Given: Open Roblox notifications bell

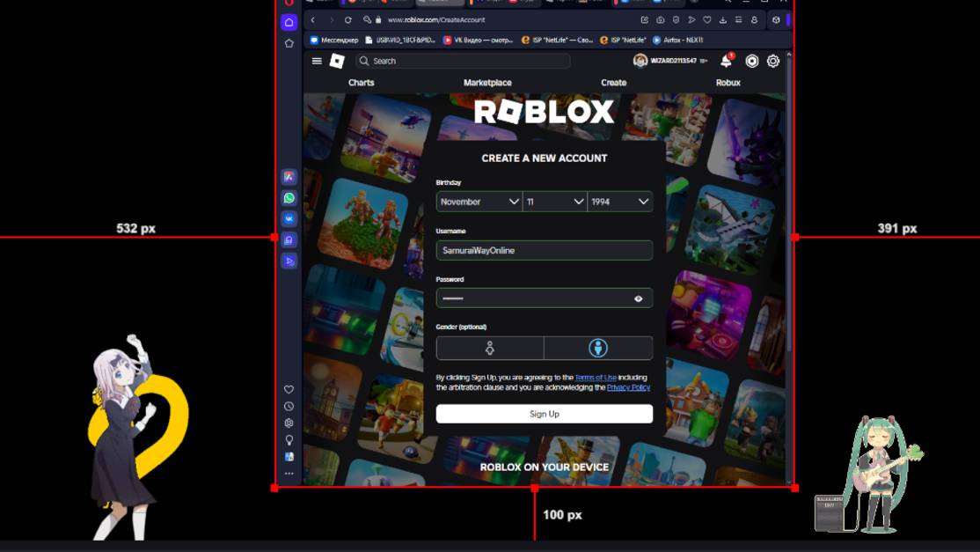Looking at the screenshot, I should pos(727,61).
